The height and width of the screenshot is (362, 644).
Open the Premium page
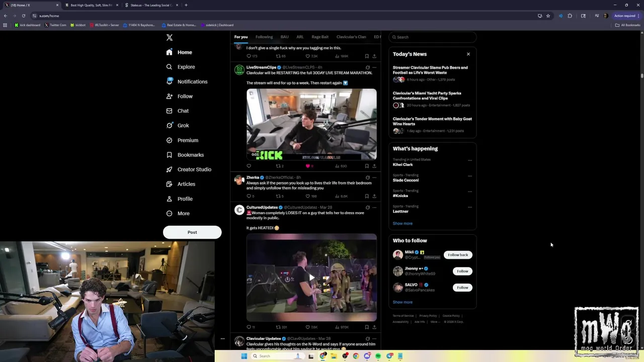click(182, 140)
